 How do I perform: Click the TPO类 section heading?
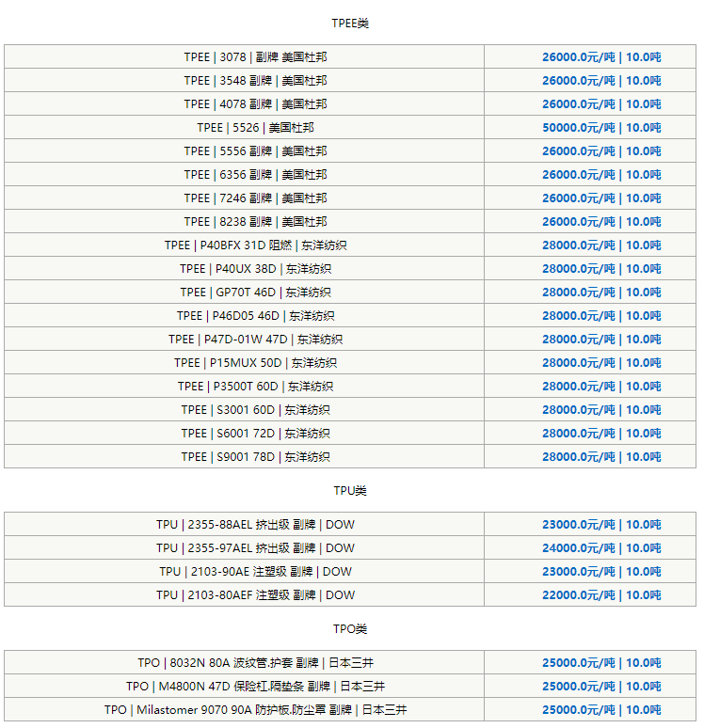click(x=350, y=629)
